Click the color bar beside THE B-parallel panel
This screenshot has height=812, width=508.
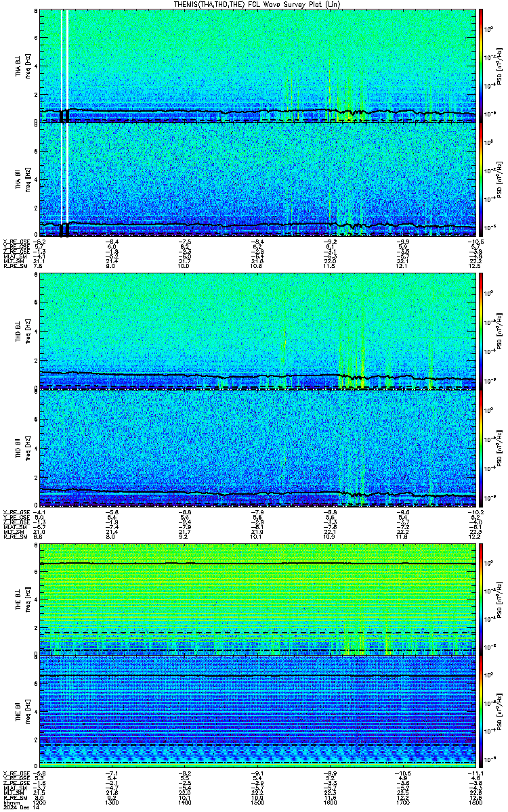coord(481,710)
